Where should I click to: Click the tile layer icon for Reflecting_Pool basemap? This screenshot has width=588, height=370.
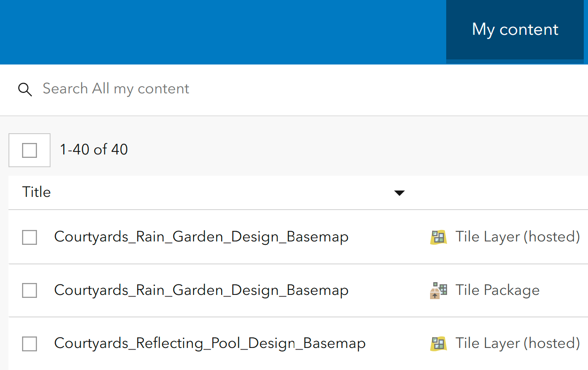pos(438,344)
